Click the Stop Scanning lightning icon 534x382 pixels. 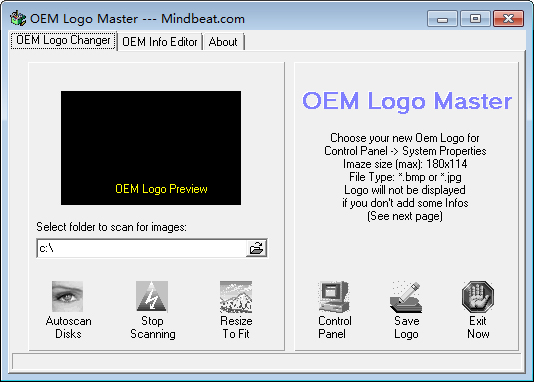point(152,296)
